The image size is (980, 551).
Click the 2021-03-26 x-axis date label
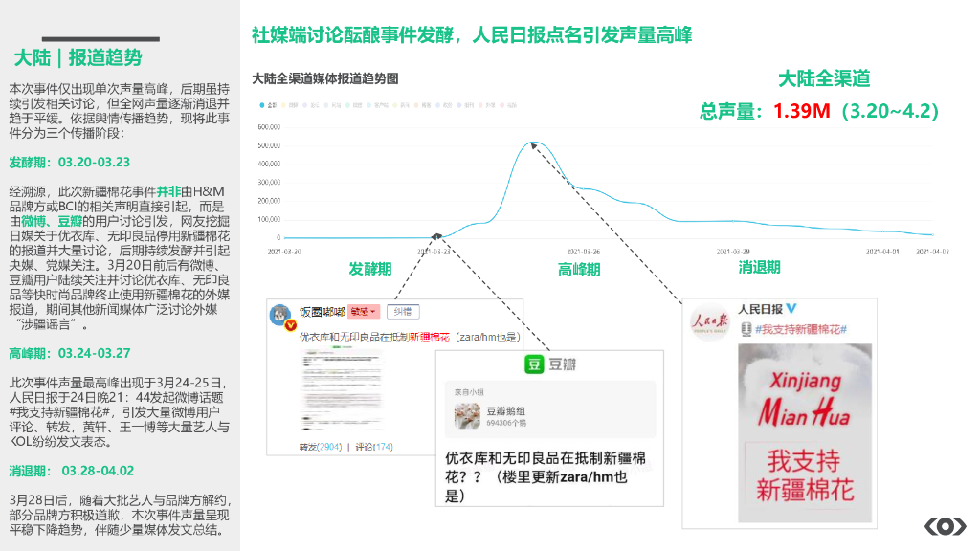[x=583, y=252]
